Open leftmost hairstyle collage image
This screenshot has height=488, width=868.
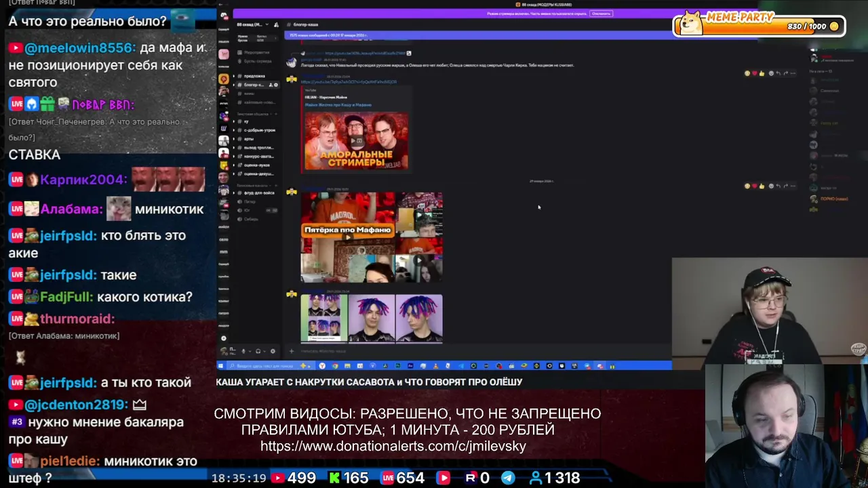pyautogui.click(x=324, y=319)
